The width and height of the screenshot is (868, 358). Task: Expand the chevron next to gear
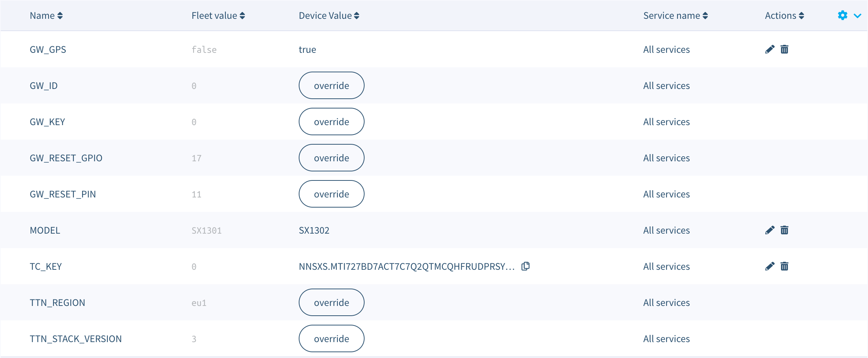tap(858, 16)
